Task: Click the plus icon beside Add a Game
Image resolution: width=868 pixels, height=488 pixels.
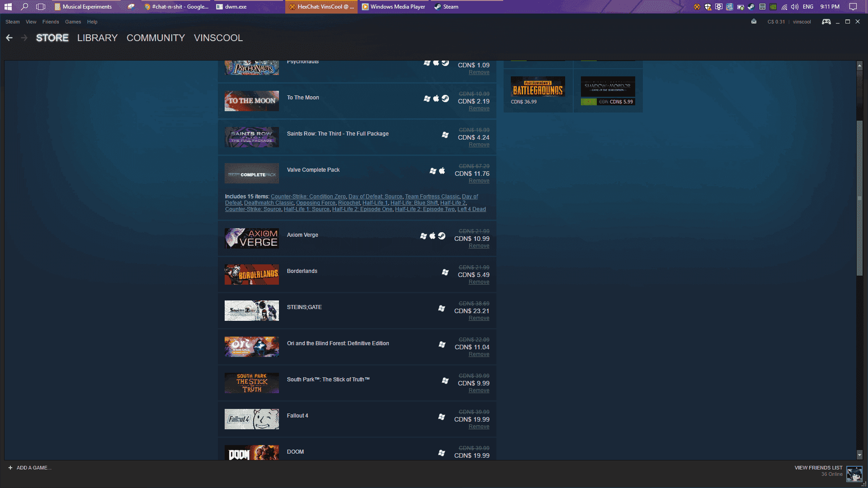Action: click(10, 468)
